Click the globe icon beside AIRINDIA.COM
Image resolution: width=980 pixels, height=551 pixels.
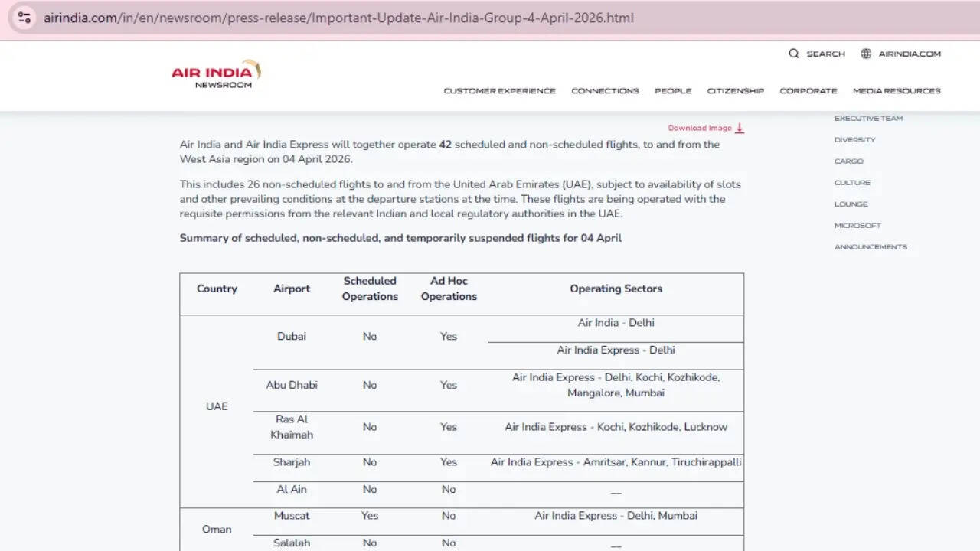(866, 54)
